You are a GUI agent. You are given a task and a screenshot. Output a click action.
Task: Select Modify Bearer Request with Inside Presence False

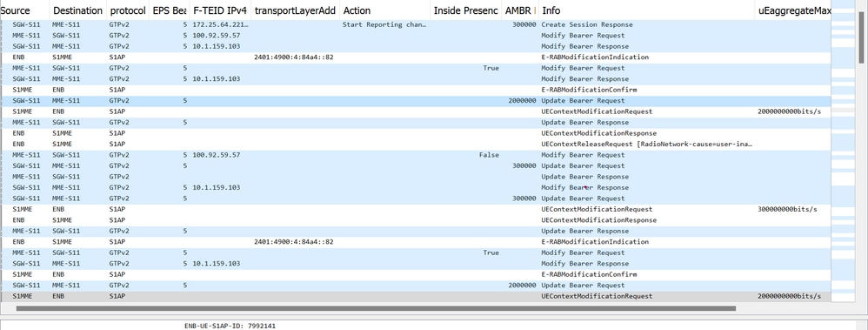click(x=415, y=155)
